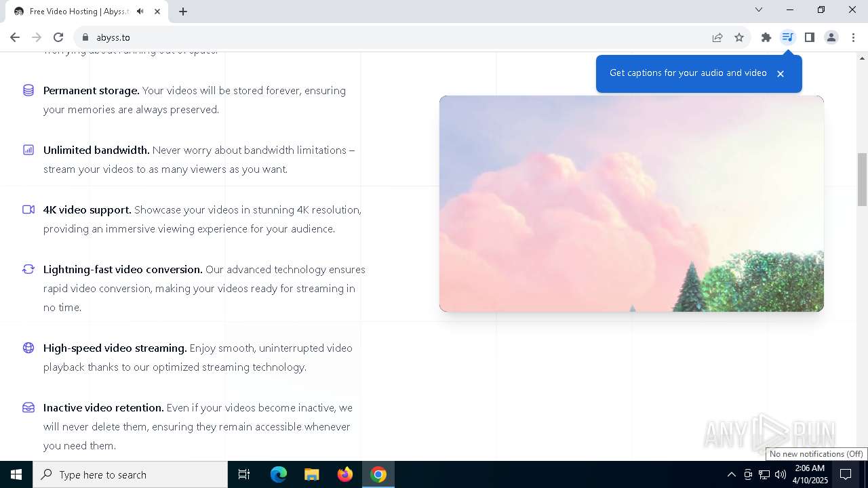Screen dimensions: 868x488
Task: Click the Inactive video retention inbox icon
Action: [28, 407]
